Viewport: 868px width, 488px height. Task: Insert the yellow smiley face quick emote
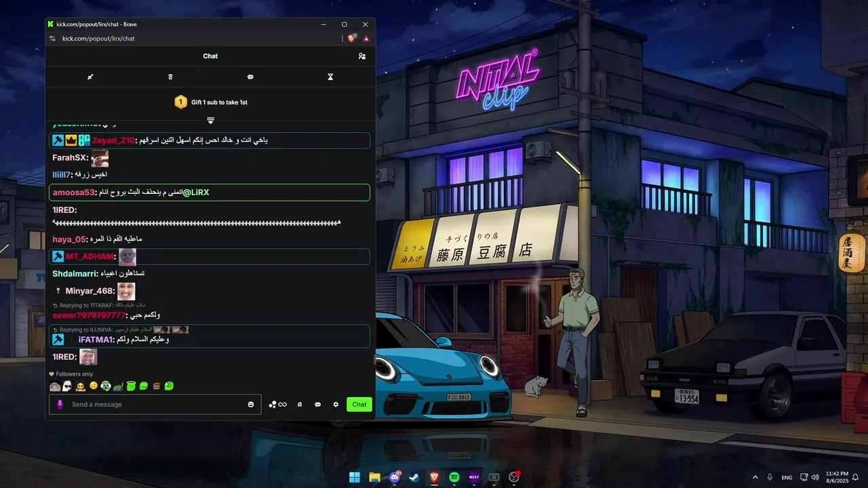(x=94, y=386)
